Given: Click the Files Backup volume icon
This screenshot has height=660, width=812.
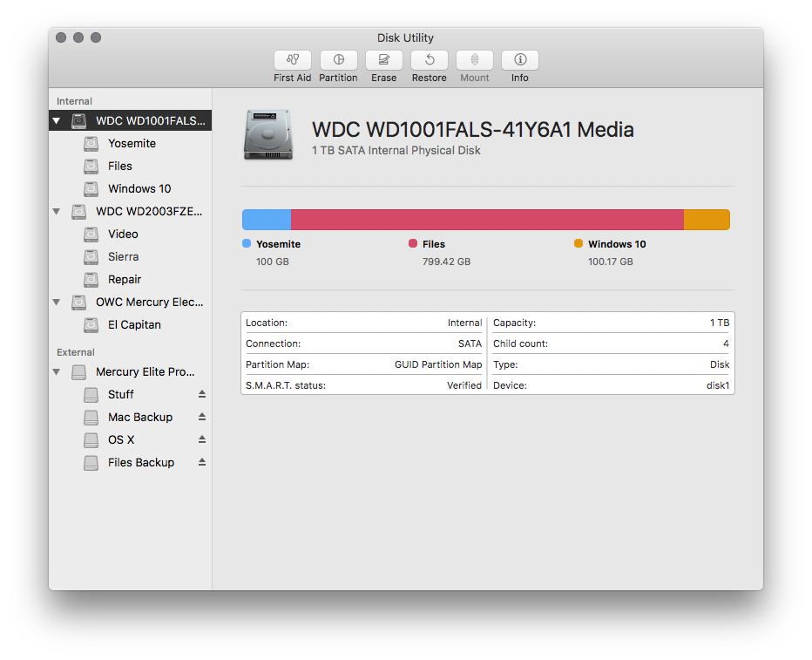Looking at the screenshot, I should click(91, 463).
